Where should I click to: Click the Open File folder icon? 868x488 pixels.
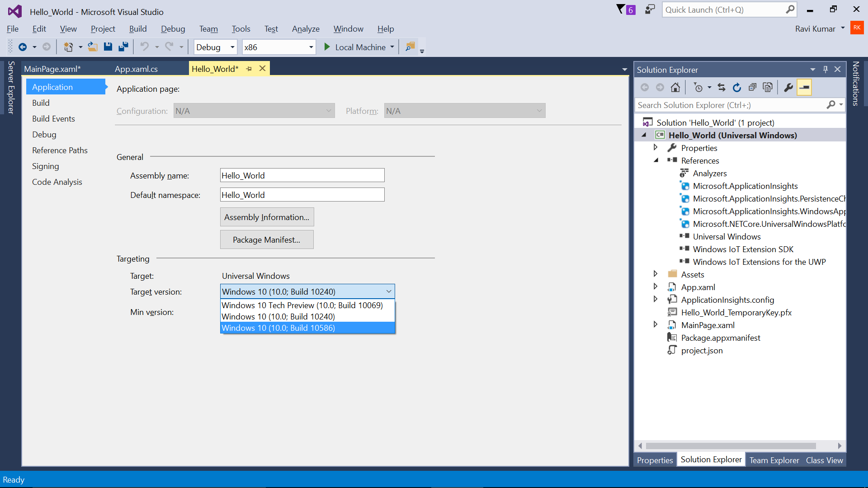pyautogui.click(x=93, y=47)
